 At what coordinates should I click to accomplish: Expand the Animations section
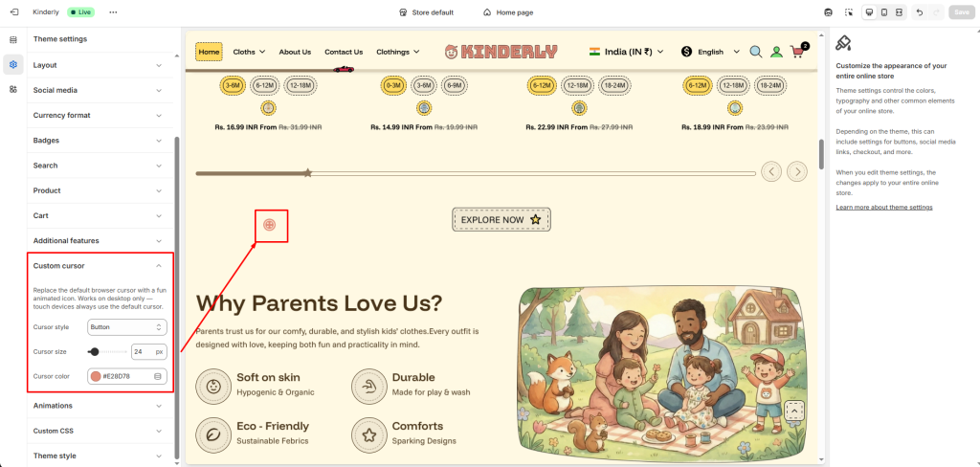pyautogui.click(x=159, y=405)
